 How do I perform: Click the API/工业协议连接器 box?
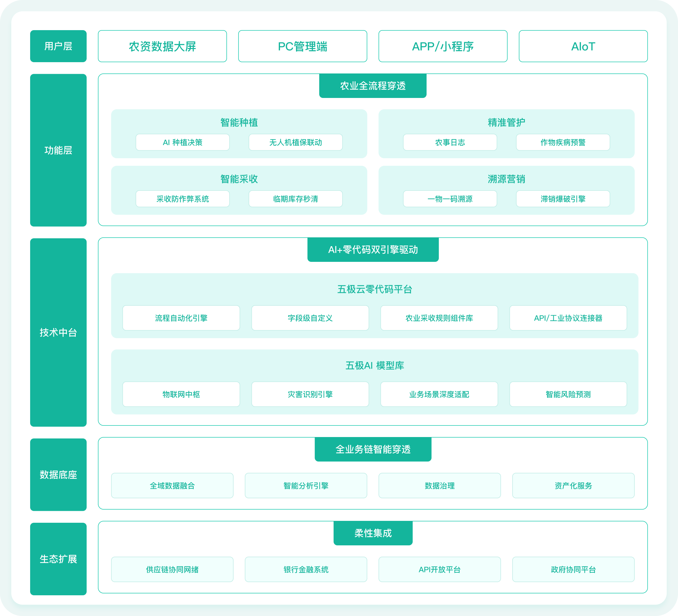568,318
